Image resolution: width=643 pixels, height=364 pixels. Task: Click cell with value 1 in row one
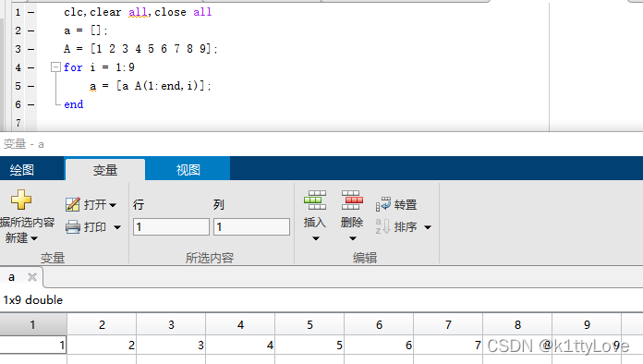point(33,346)
